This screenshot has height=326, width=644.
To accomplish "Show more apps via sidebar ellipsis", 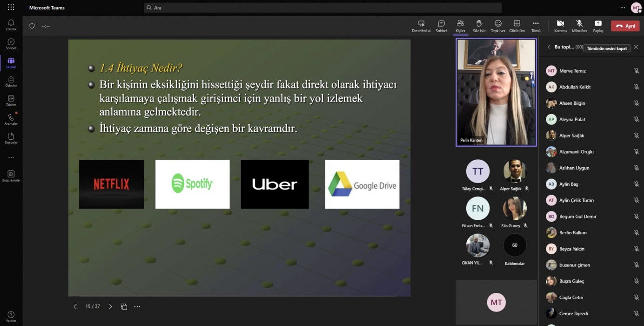I will tap(11, 157).
